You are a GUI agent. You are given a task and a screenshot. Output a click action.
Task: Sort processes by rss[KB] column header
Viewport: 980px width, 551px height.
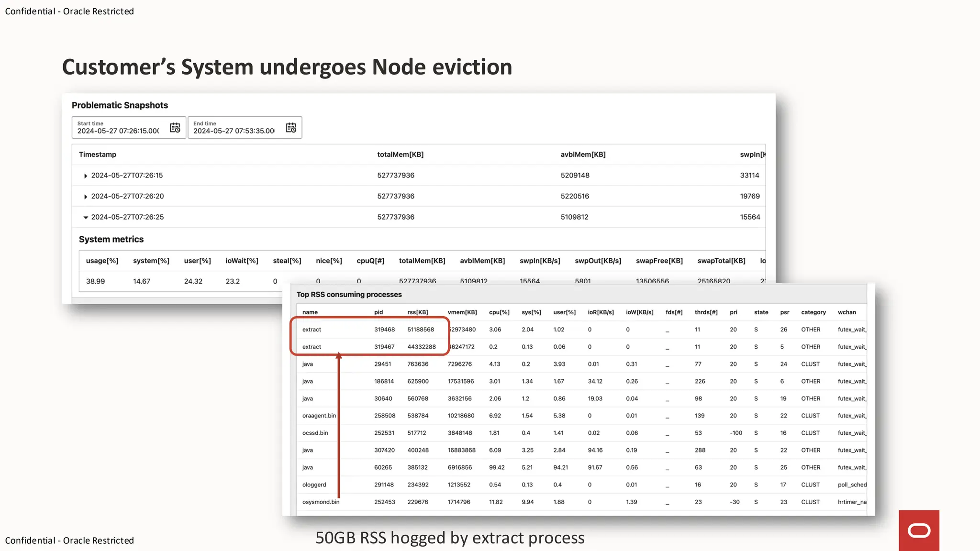click(x=418, y=312)
